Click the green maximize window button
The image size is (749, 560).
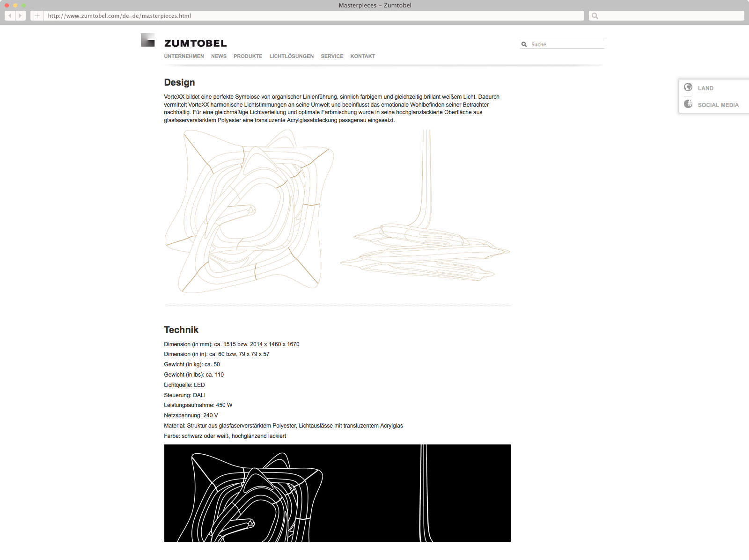[x=23, y=5]
